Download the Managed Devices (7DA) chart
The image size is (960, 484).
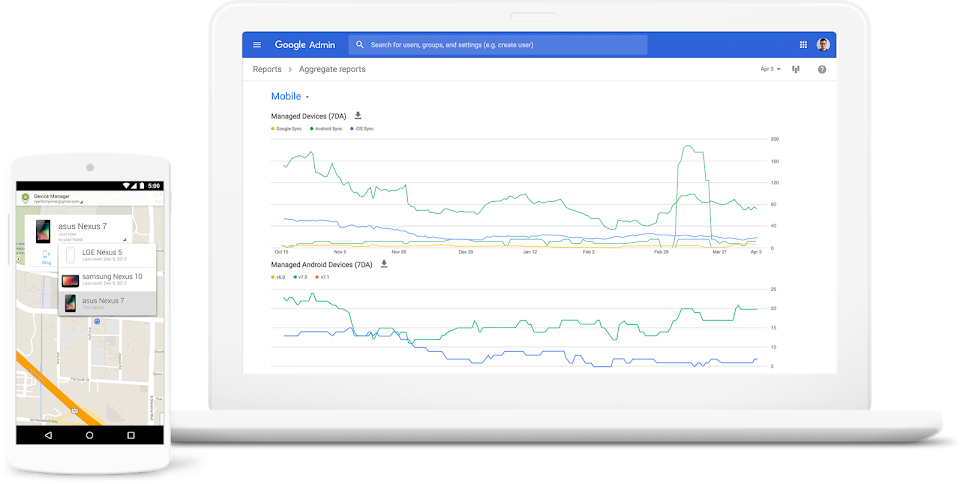[358, 116]
